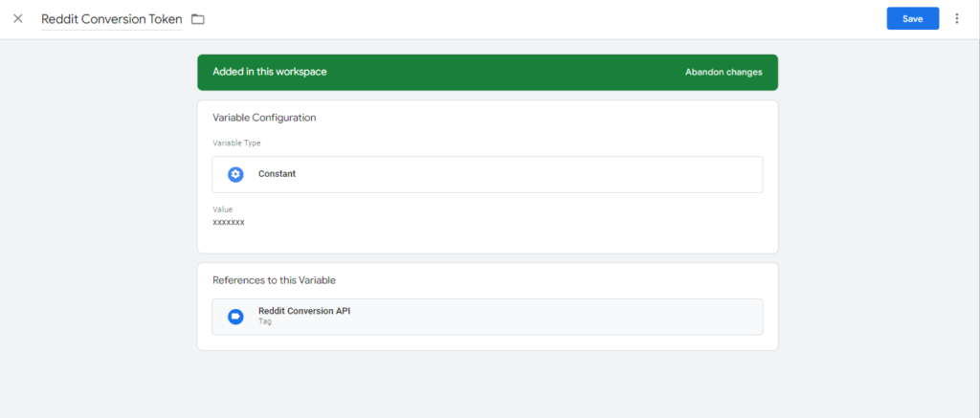Viewport: 980px width, 418px height.
Task: Click empty area right of Constant text
Action: coord(526,174)
